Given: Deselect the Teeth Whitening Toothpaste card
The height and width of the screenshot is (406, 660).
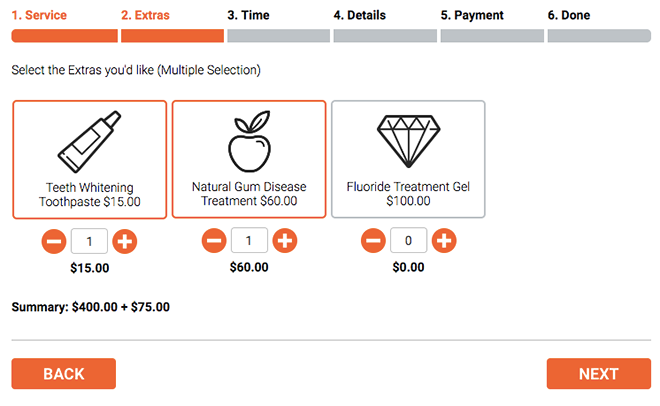Looking at the screenshot, I should (x=90, y=159).
